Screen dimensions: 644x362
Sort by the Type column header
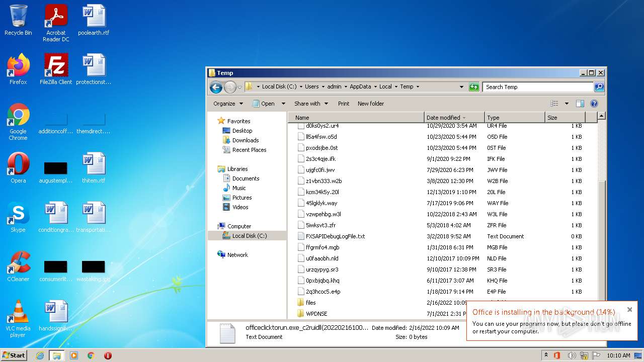(x=515, y=118)
